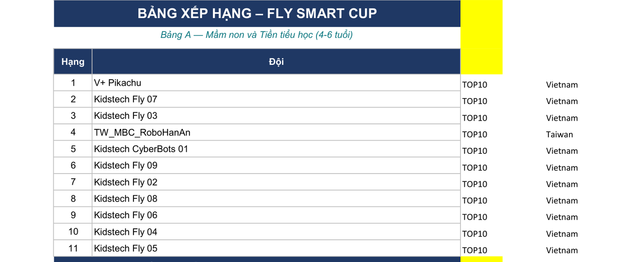
Task: Click TOP10 cell in Kidstech Fly 05 row
Action: [475, 250]
